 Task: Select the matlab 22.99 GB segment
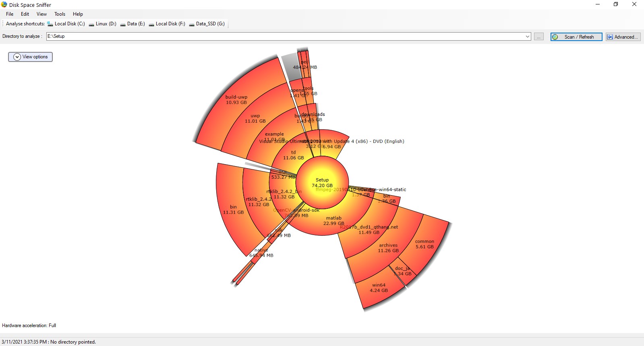pos(333,220)
